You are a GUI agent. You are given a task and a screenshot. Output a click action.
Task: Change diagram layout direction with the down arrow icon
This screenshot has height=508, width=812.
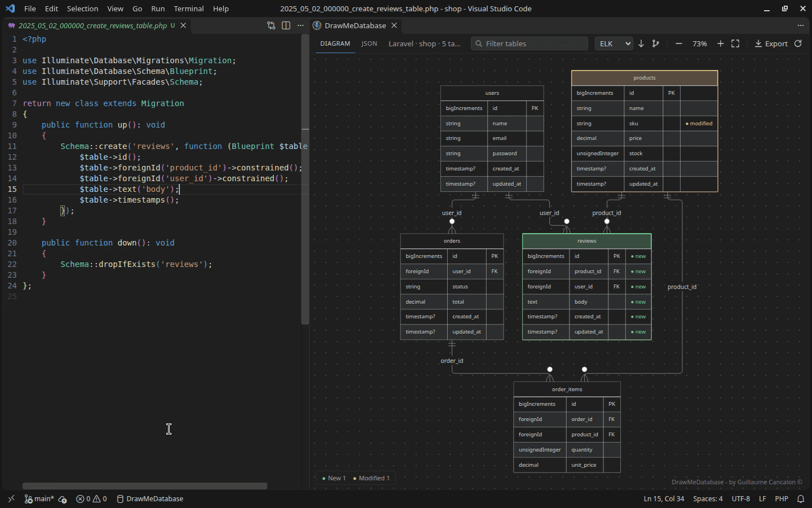[x=641, y=43]
